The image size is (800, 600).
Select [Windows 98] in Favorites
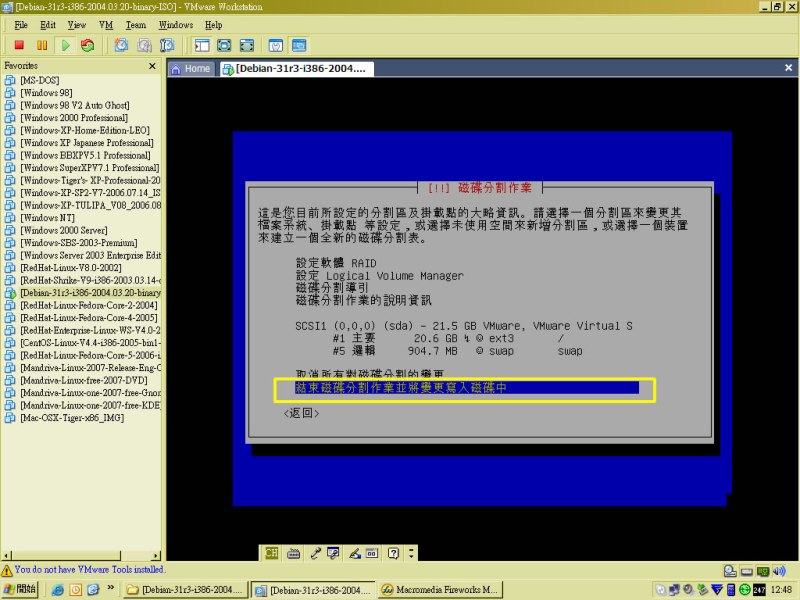(x=46, y=93)
